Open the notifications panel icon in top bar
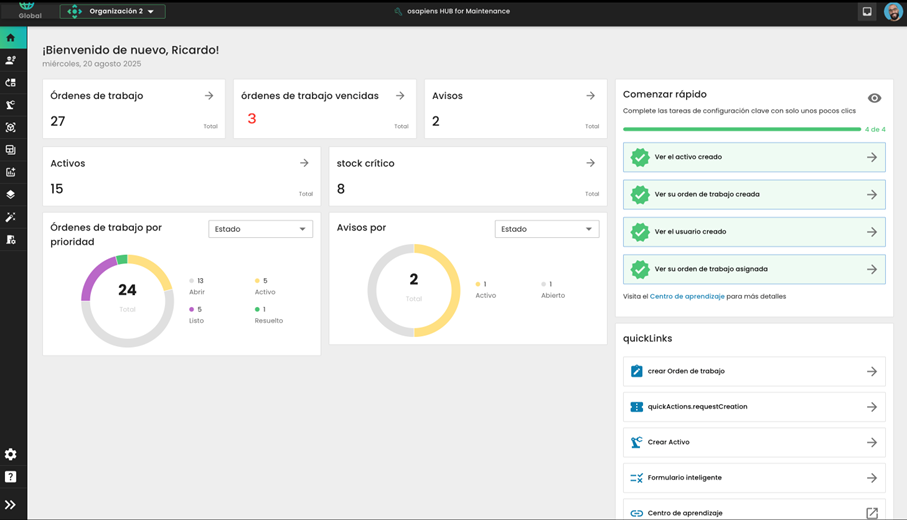The width and height of the screenshot is (907, 520). [867, 12]
